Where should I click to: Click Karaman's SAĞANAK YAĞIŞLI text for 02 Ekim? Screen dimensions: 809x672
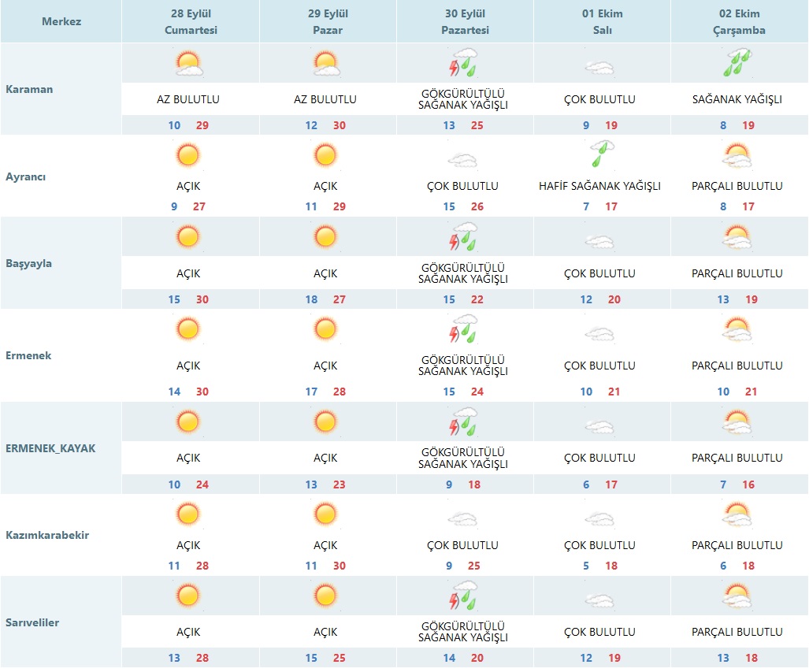coord(737,100)
